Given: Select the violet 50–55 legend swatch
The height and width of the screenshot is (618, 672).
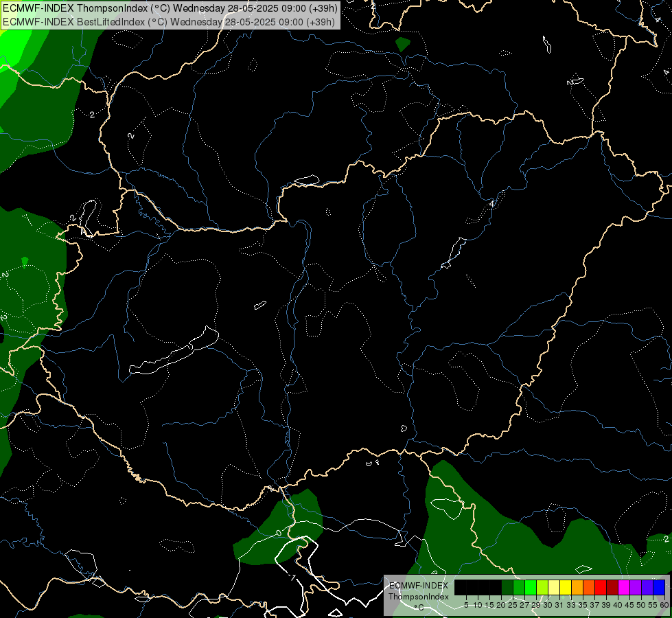Looking at the screenshot, I should pos(647,587).
